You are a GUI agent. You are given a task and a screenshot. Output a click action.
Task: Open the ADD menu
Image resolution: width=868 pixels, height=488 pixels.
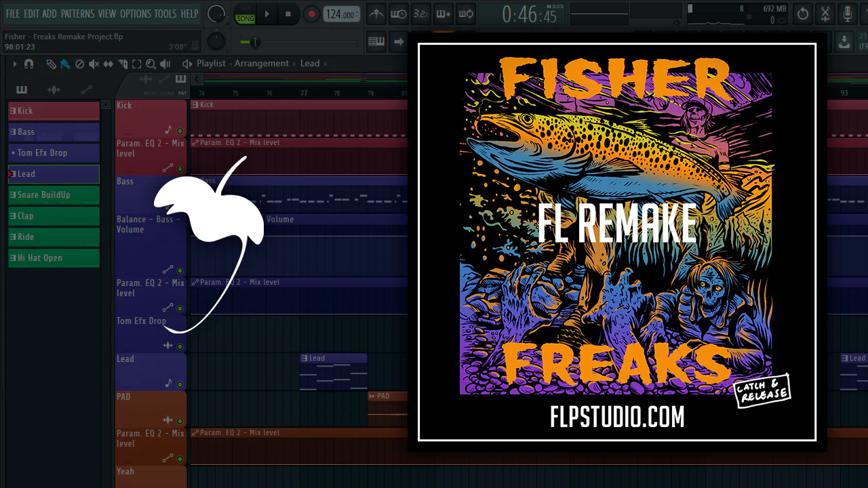pyautogui.click(x=50, y=14)
